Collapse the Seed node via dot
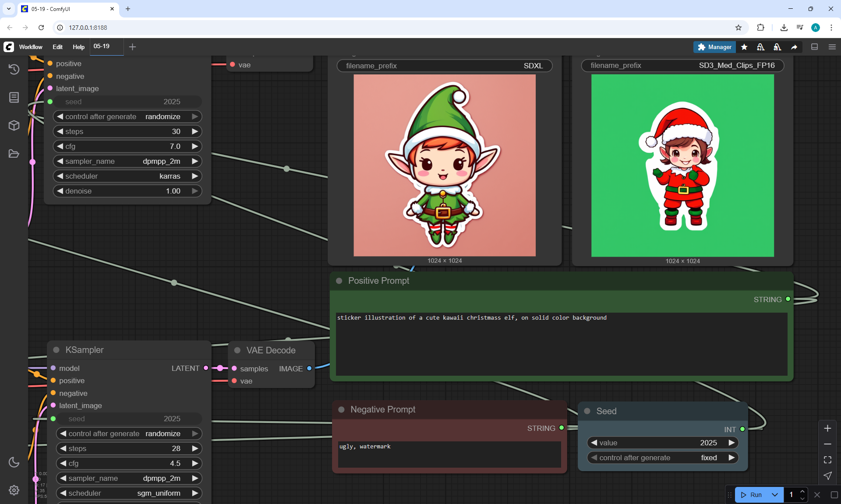 587,411
